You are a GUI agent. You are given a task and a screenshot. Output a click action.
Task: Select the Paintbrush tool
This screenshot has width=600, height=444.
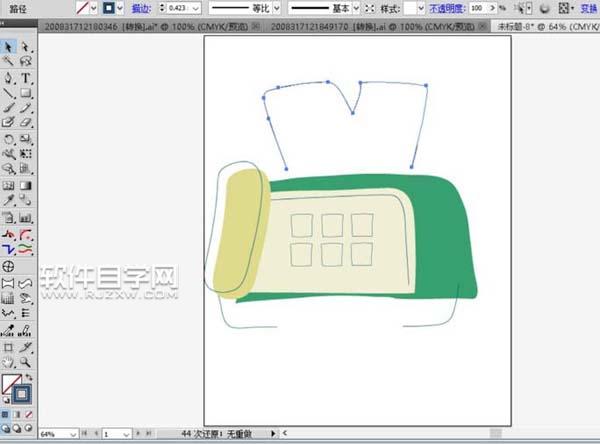coord(9,109)
